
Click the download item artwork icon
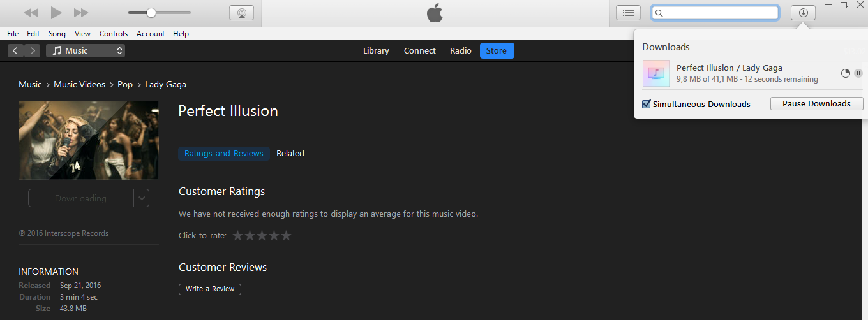[656, 73]
